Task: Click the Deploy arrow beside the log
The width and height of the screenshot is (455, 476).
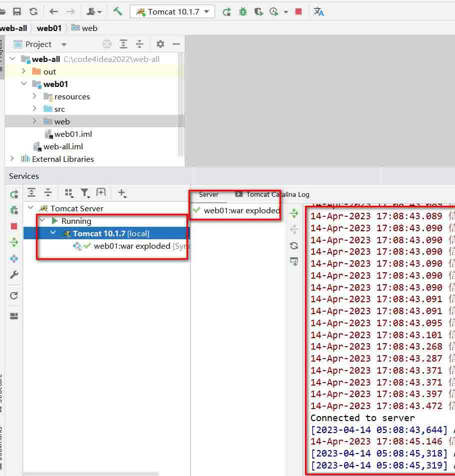Action: pyautogui.click(x=294, y=213)
